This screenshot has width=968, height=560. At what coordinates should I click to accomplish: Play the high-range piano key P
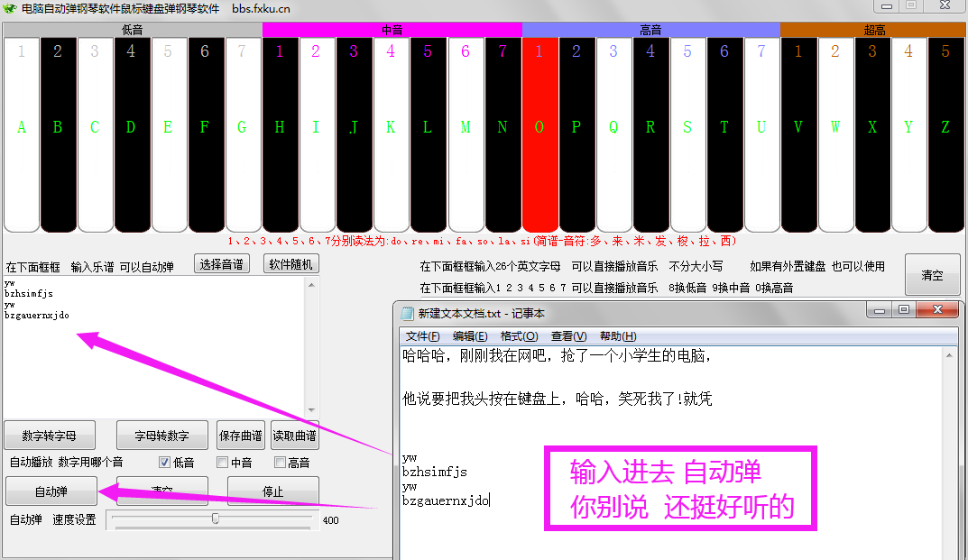[576, 134]
